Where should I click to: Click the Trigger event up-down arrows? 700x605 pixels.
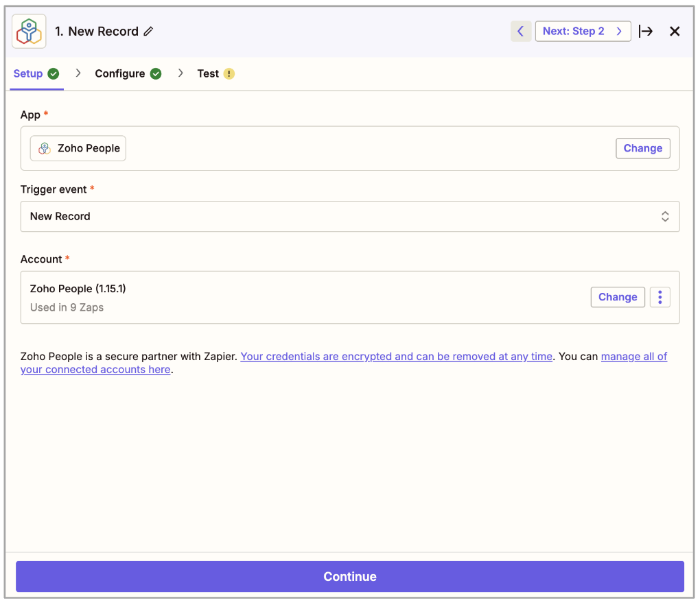pyautogui.click(x=665, y=216)
